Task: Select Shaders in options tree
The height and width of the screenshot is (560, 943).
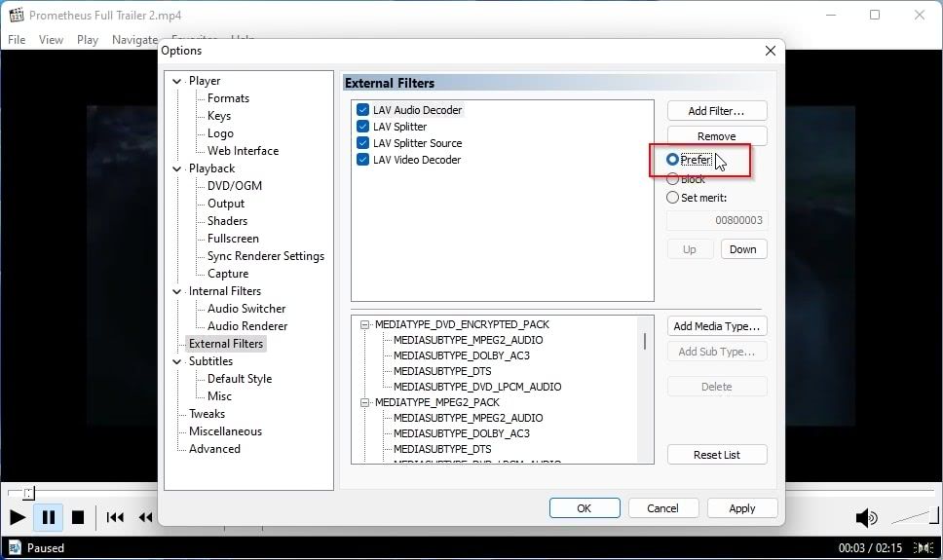Action: point(227,221)
